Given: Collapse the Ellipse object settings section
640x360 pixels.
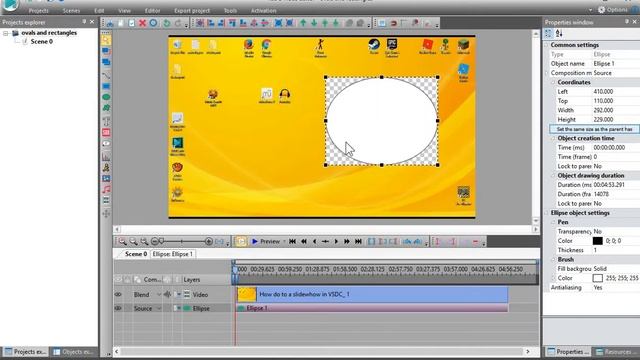Looking at the screenshot, I should [547, 213].
